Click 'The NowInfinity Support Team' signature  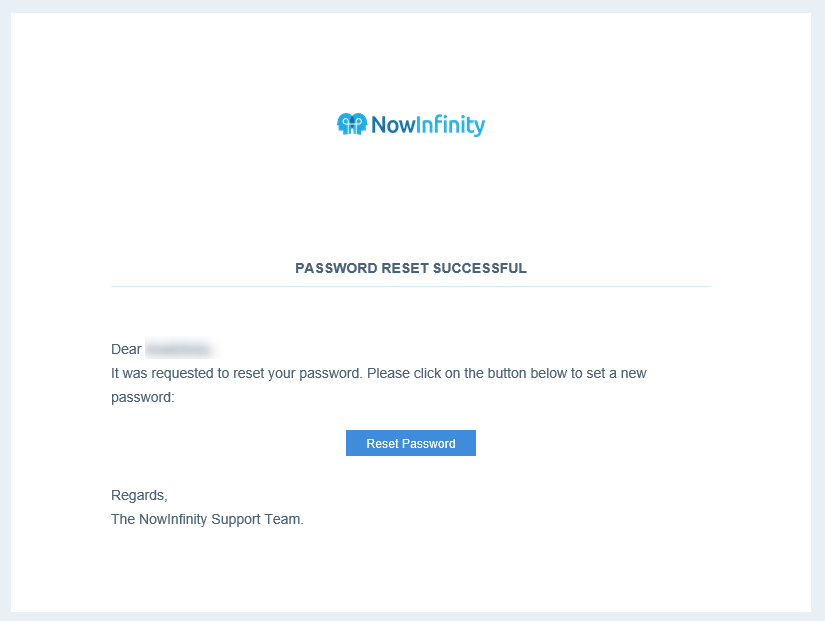click(x=207, y=519)
